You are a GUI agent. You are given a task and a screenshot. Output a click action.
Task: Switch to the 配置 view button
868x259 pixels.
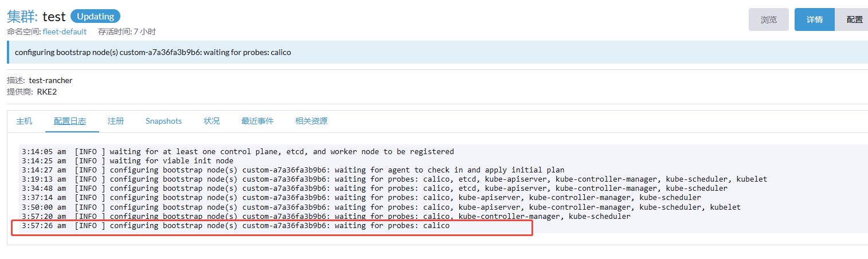(x=854, y=19)
